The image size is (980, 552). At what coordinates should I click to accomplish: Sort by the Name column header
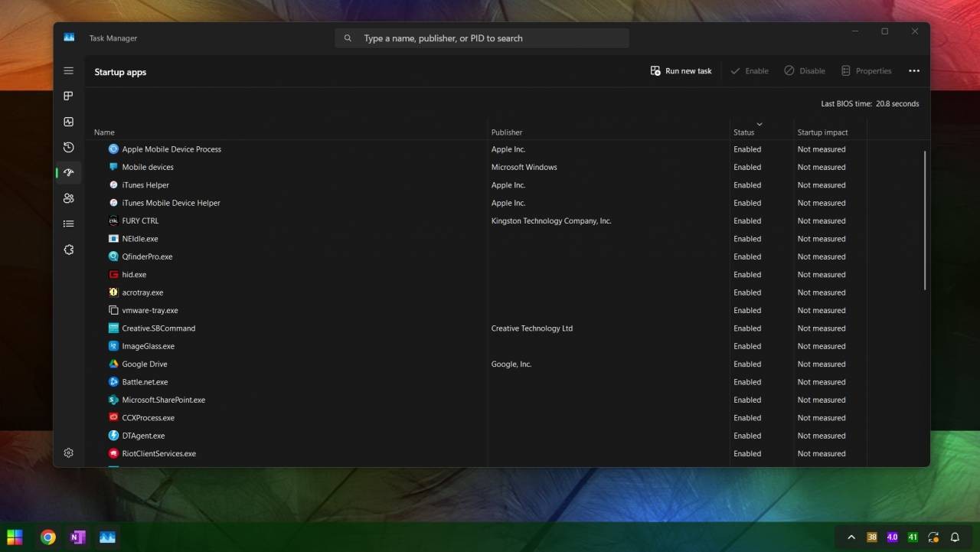[104, 132]
